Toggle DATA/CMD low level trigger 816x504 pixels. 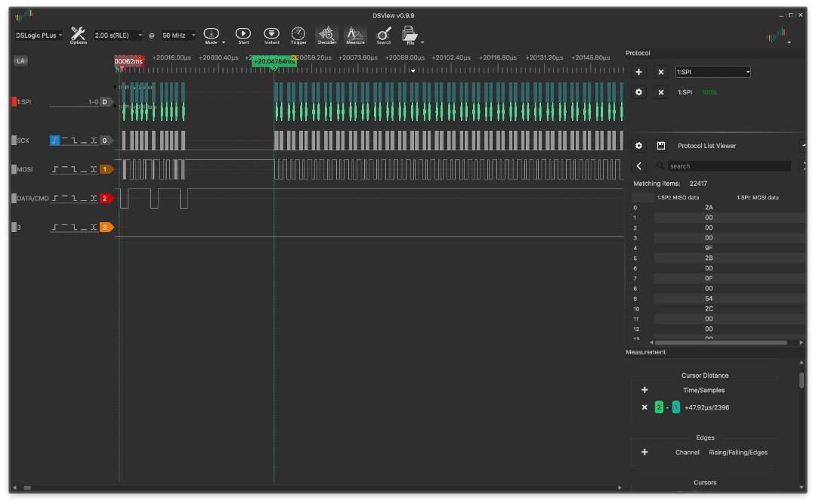84,199
